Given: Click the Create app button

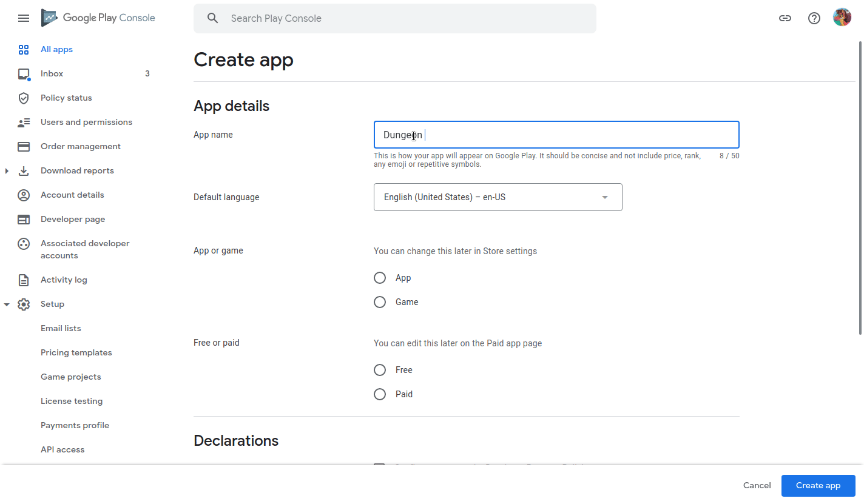Looking at the screenshot, I should coord(818,485).
